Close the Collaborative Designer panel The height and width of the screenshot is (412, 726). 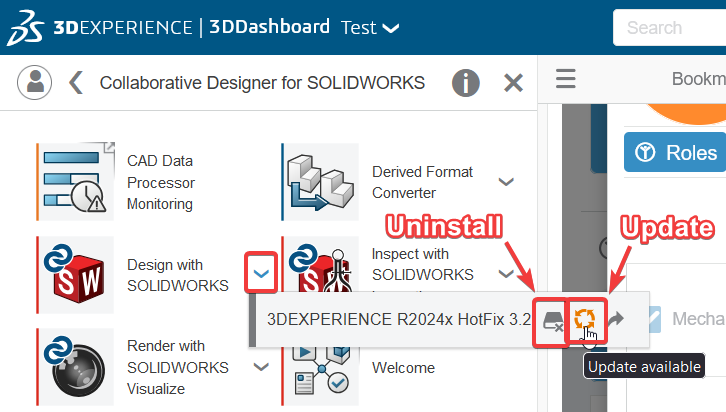(513, 83)
